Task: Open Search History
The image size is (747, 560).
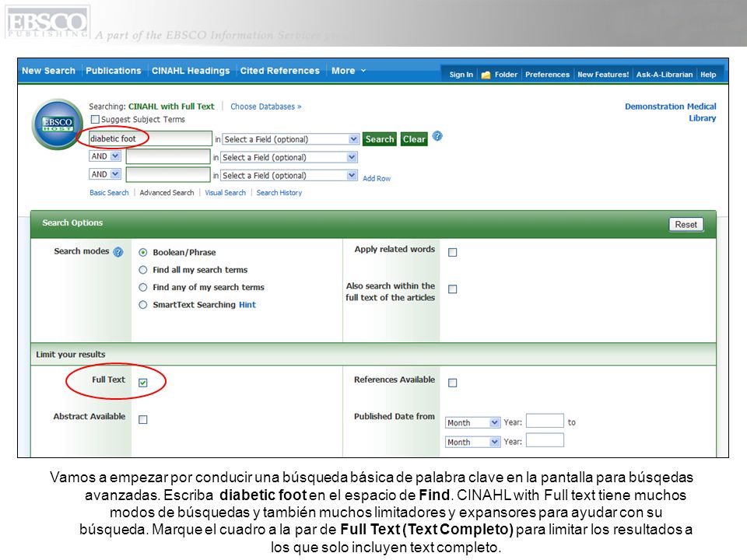Action: tap(279, 193)
